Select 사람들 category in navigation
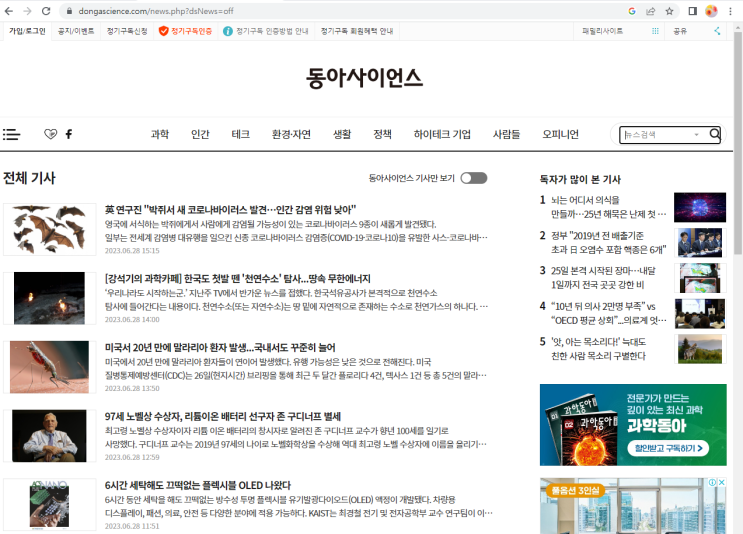Screen dimensions: 743x534 (x=506, y=134)
